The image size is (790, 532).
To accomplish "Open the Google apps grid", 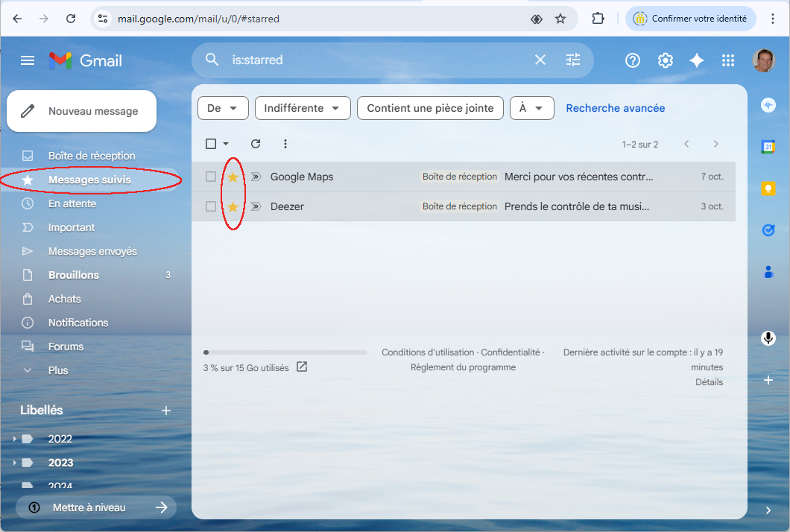I will [728, 60].
